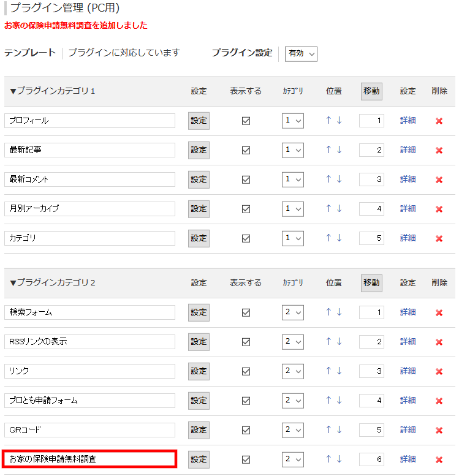Click the プロフィール plugin name field
Image resolution: width=459 pixels, height=476 pixels.
click(x=89, y=121)
